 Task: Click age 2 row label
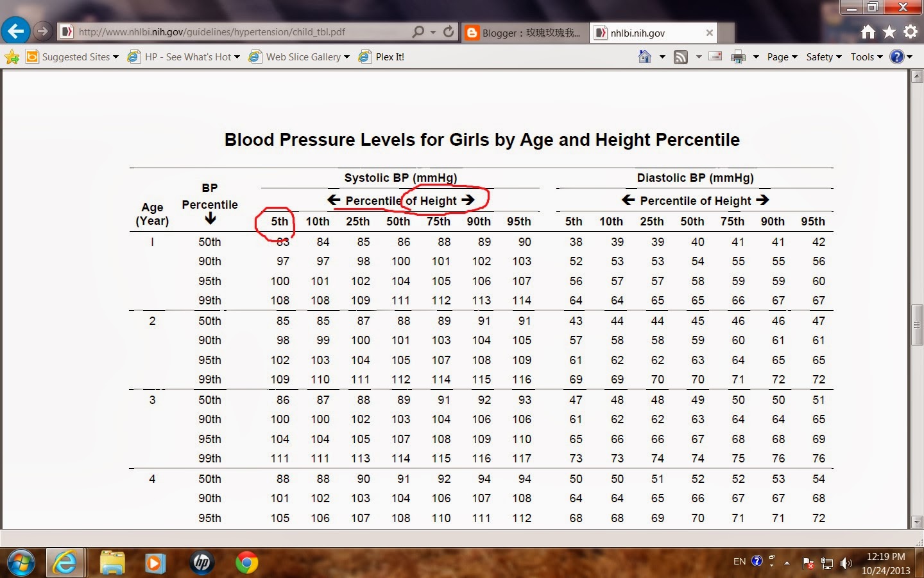point(152,321)
